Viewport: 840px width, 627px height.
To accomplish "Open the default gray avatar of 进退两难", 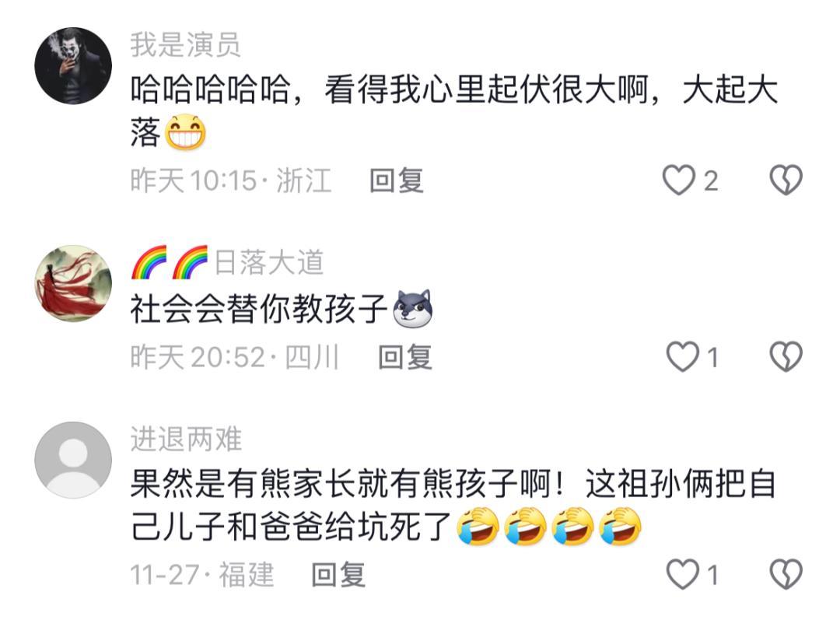I will tap(73, 460).
